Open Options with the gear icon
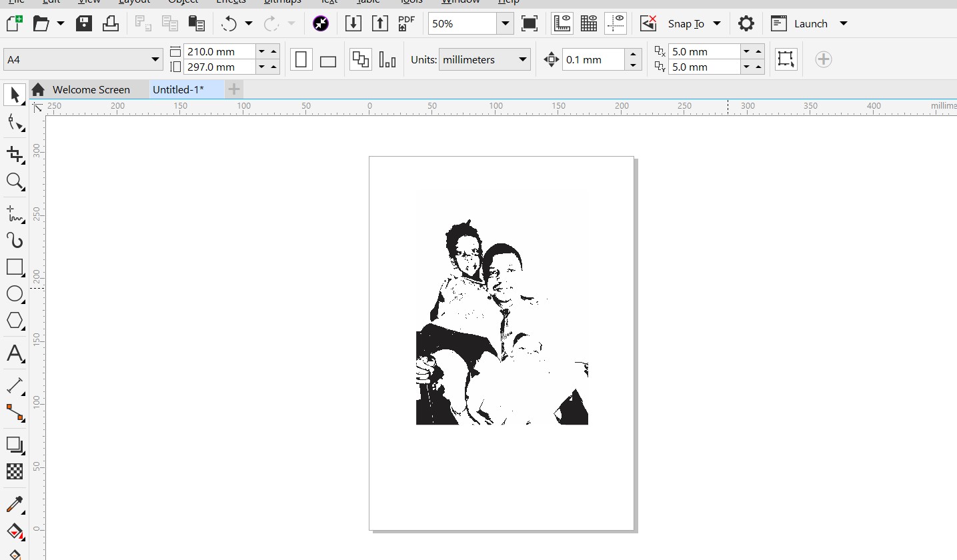The width and height of the screenshot is (957, 560). click(746, 24)
